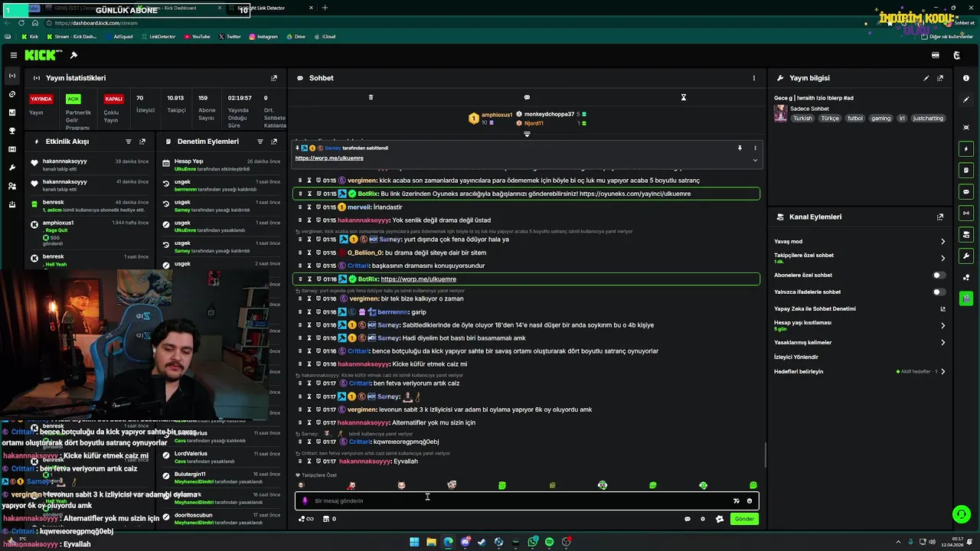Expand Yasaklanmış kelimeler settings

(x=942, y=343)
